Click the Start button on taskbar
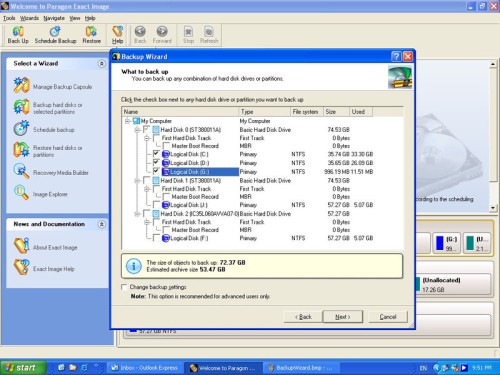500x375 pixels. tap(23, 368)
